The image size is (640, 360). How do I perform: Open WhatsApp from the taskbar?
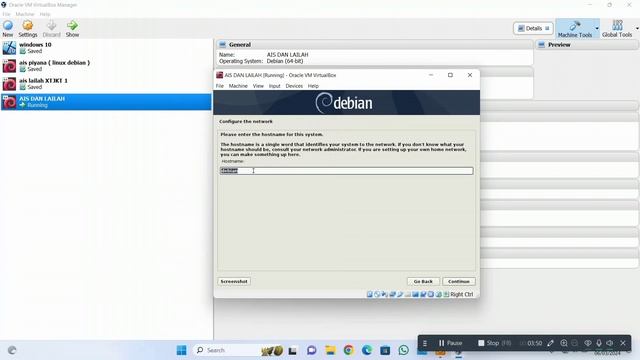tap(404, 350)
